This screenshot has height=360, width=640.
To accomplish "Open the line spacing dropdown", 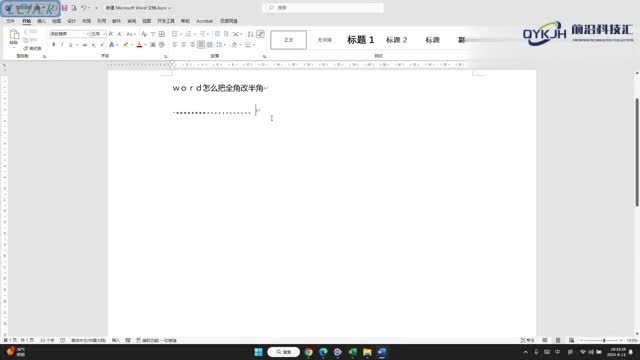I will click(220, 45).
